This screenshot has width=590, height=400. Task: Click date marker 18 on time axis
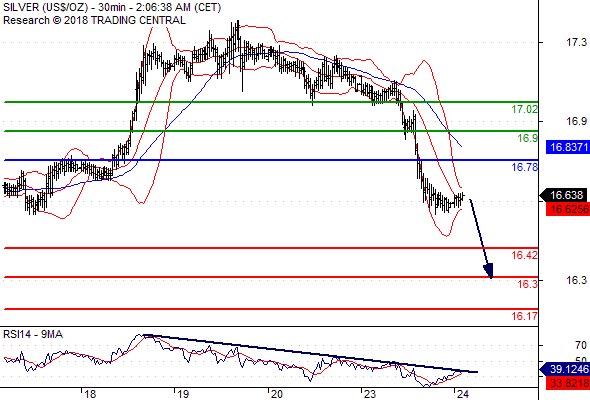pyautogui.click(x=90, y=394)
